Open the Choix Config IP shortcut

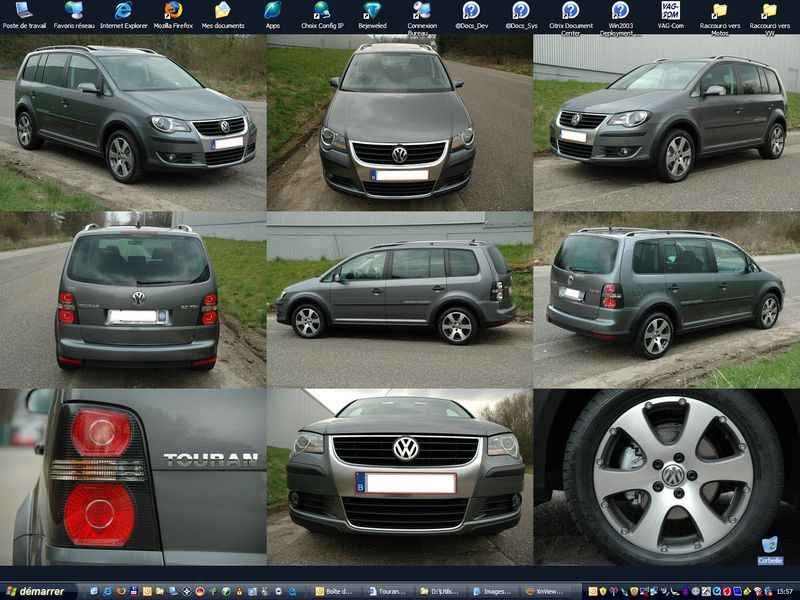click(x=322, y=15)
